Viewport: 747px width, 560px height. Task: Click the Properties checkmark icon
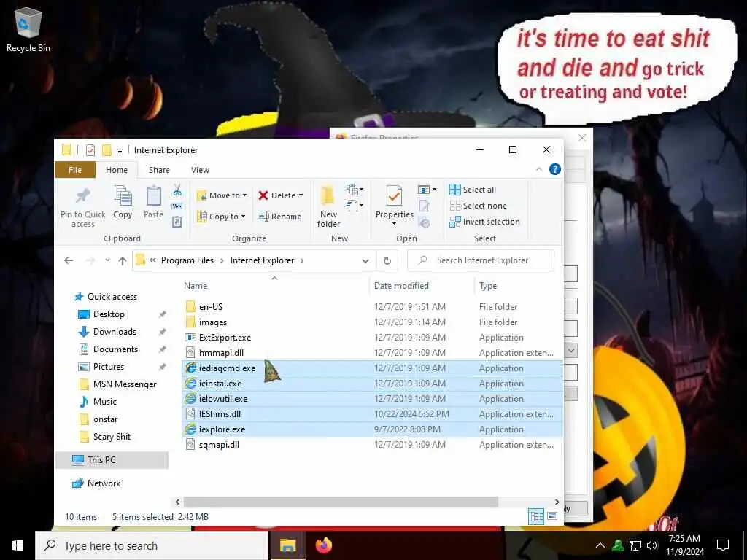[x=394, y=195]
